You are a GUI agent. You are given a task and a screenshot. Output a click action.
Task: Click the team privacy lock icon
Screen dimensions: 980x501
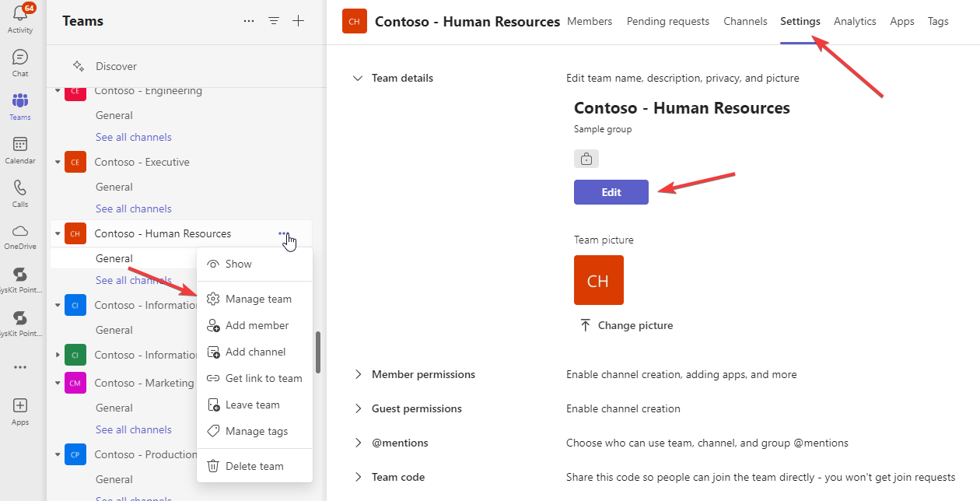point(586,159)
